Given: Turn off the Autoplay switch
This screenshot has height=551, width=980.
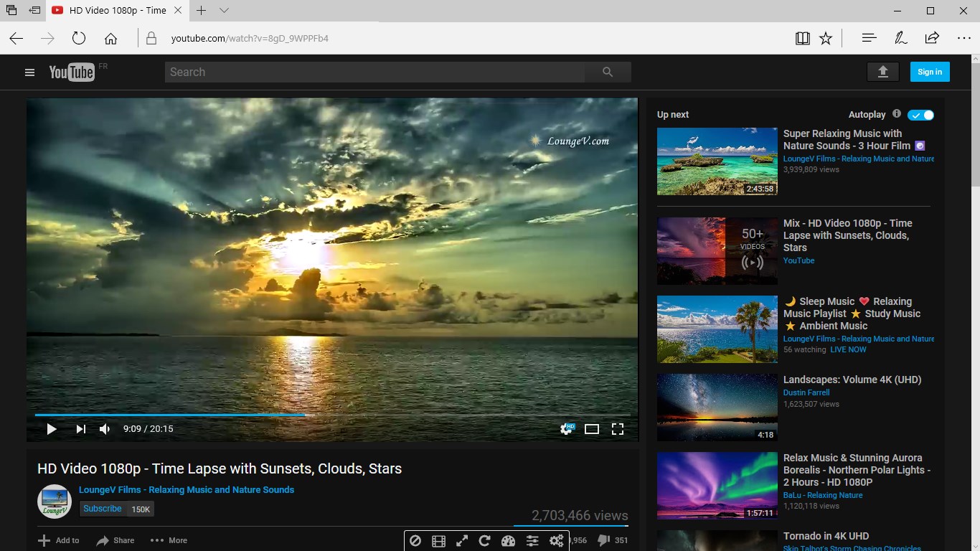Looking at the screenshot, I should [x=920, y=115].
